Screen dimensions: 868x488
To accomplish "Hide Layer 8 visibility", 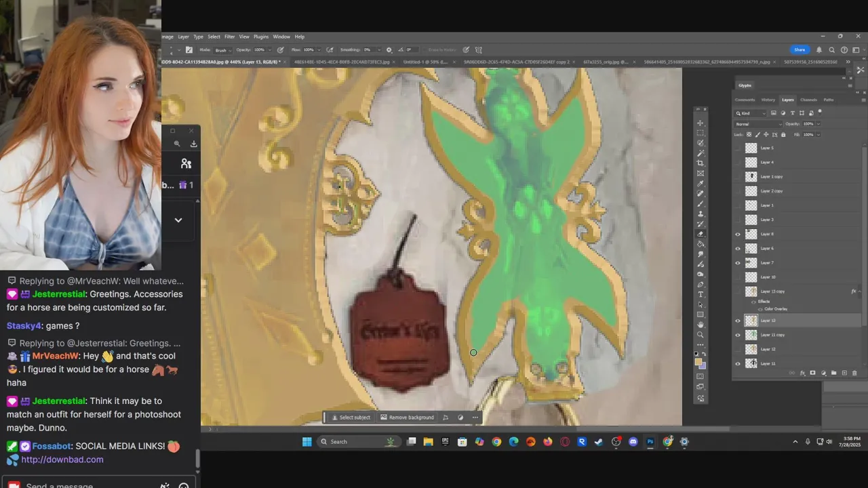I will click(738, 234).
